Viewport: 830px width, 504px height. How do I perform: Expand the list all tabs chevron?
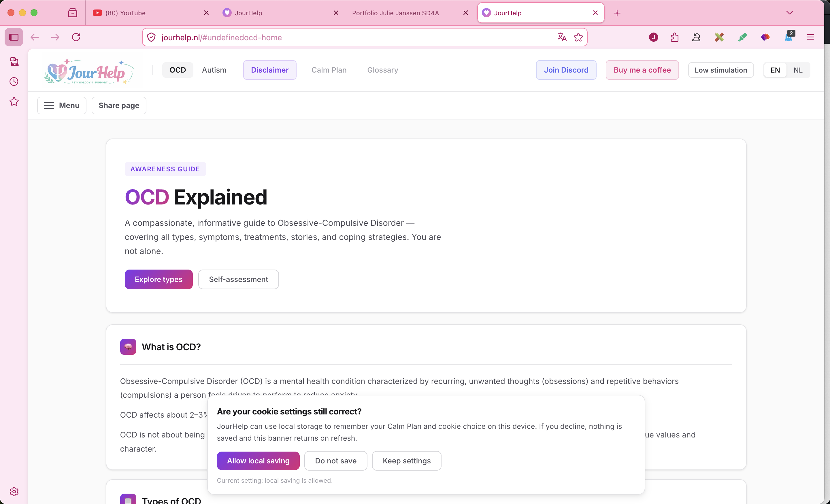pyautogui.click(x=790, y=13)
